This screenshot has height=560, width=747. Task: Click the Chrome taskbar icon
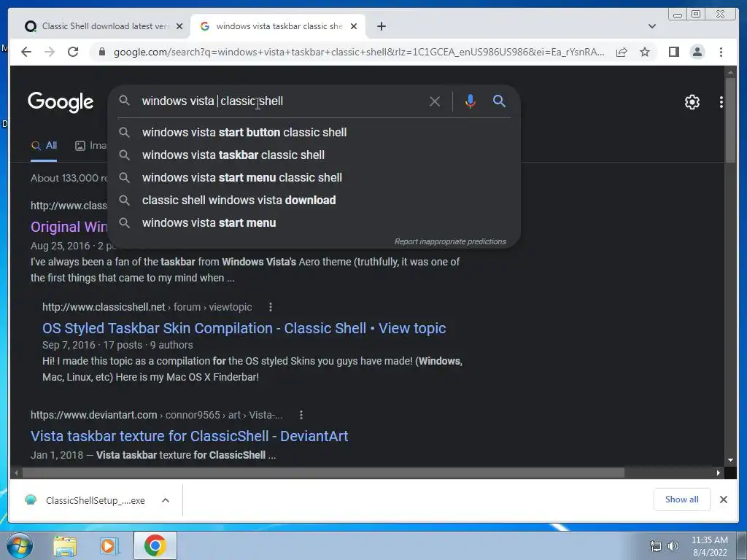[155, 545]
